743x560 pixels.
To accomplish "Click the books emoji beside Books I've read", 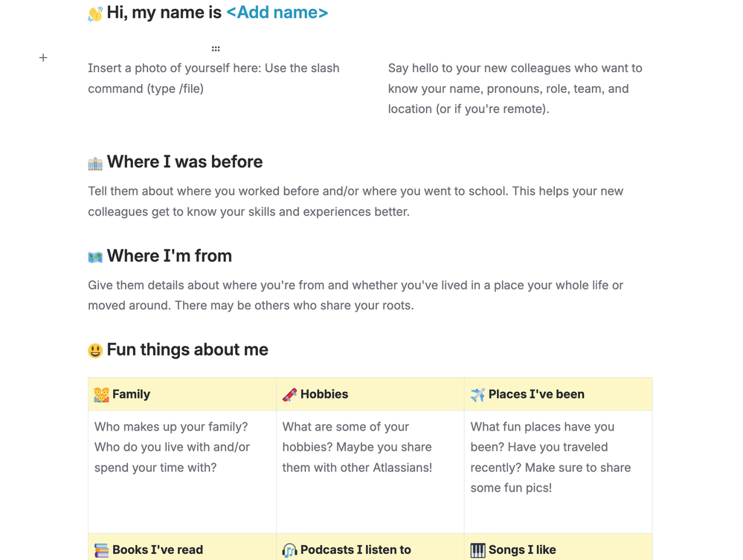I will click(102, 550).
